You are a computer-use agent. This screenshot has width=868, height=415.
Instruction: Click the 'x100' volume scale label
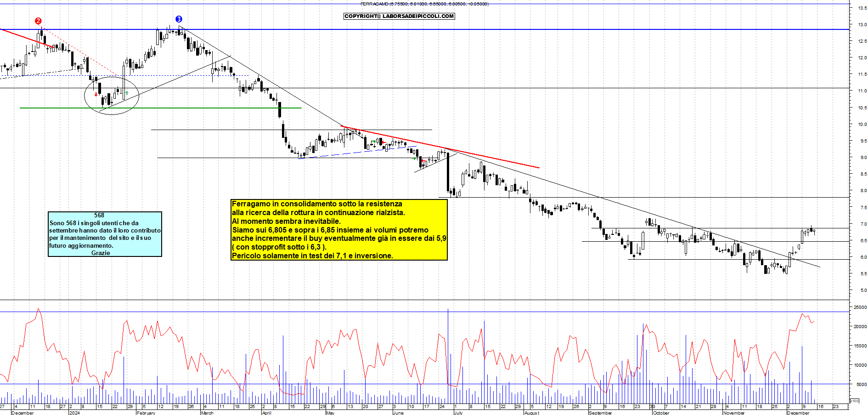pos(855,401)
